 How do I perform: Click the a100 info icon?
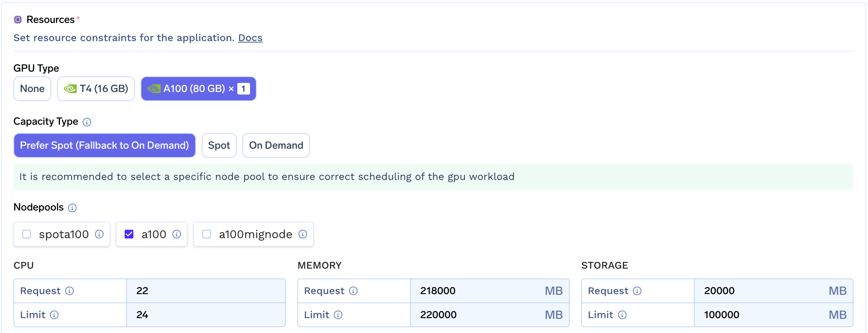click(177, 234)
